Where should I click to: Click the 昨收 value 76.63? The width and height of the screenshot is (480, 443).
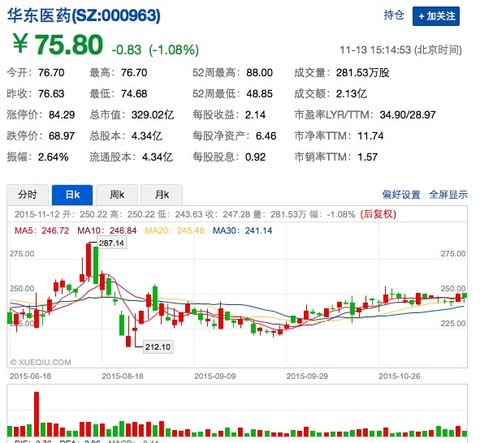pos(51,94)
